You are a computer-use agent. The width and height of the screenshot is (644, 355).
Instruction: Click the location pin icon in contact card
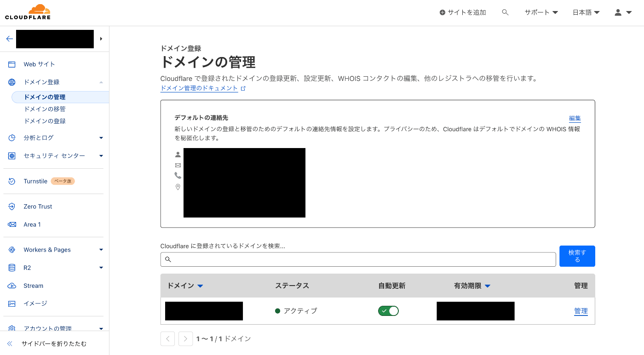click(x=178, y=187)
